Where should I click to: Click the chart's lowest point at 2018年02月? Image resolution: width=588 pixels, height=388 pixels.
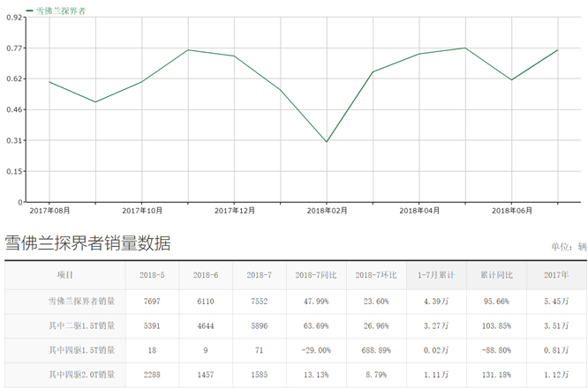point(327,142)
